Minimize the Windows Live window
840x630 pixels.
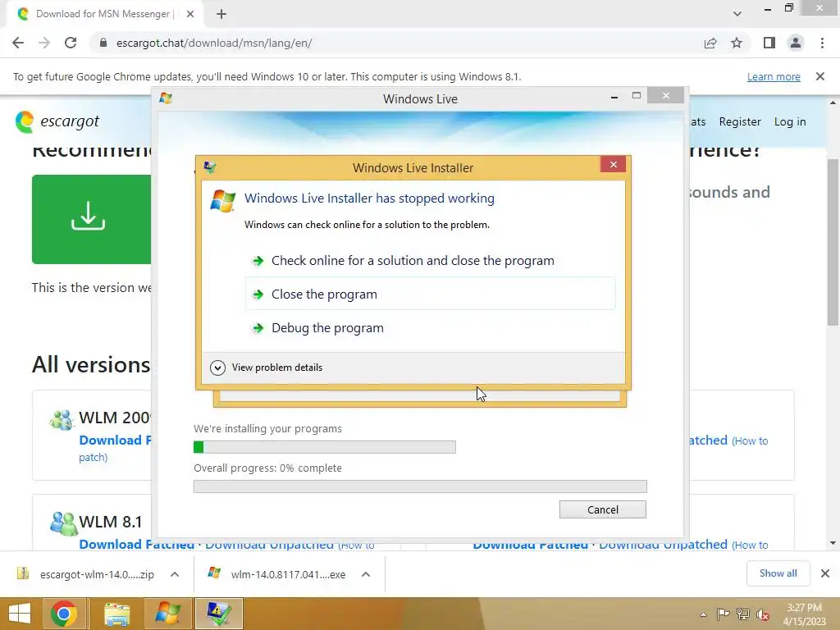coord(614,97)
